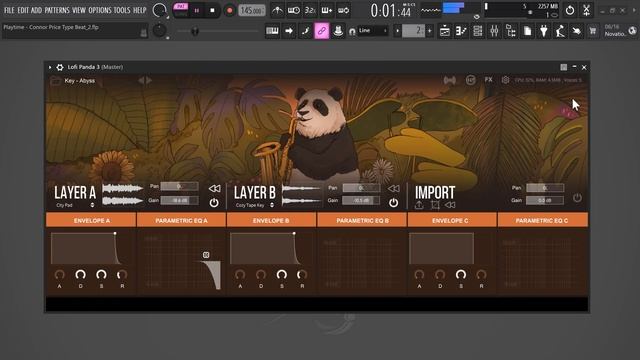Viewport: 640px width, 360px height.
Task: Pause playback in transport bar
Action: [x=197, y=10]
